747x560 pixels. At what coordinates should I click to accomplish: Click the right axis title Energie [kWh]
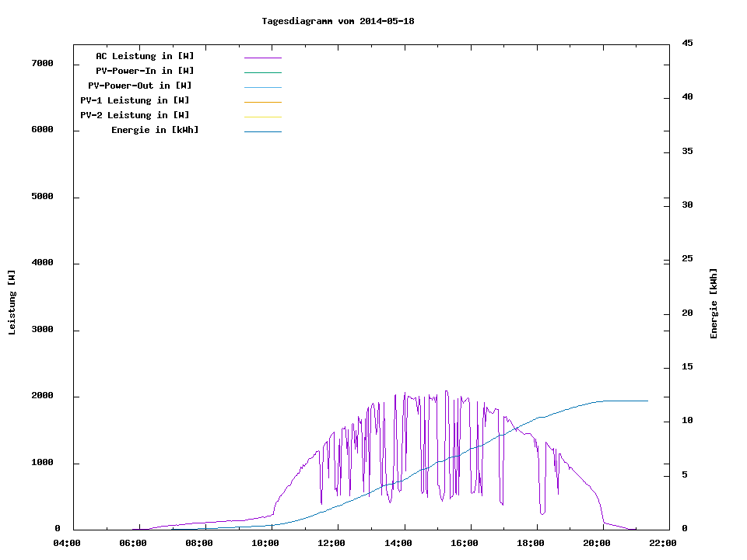click(714, 303)
